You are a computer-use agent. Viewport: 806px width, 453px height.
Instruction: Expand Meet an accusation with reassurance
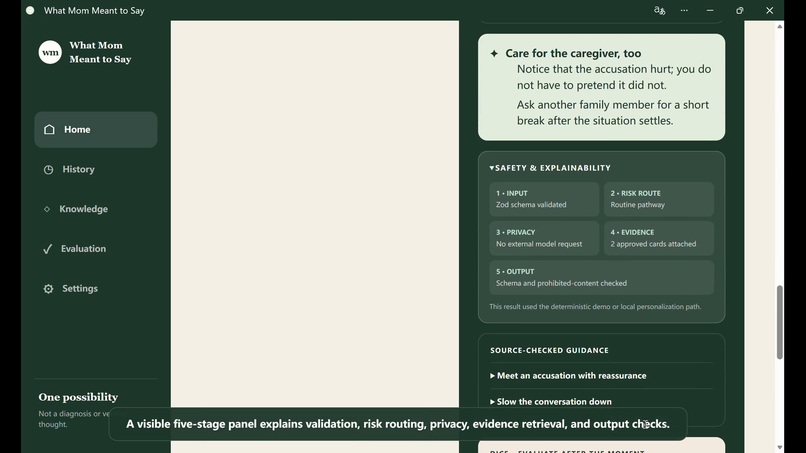568,376
